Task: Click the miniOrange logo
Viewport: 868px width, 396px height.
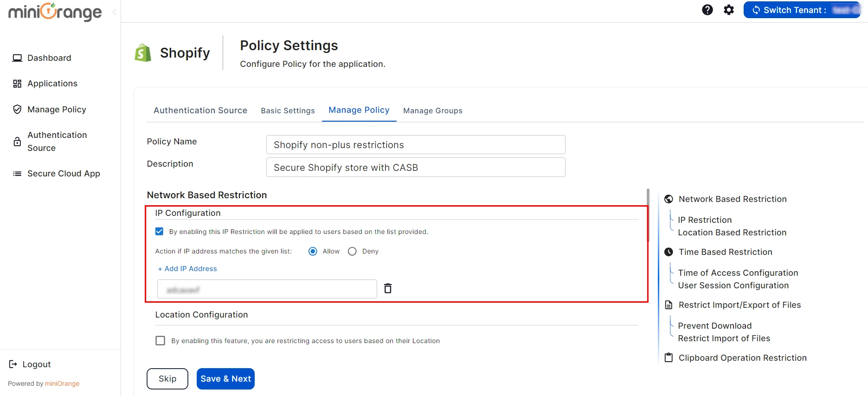Action: 55,12
